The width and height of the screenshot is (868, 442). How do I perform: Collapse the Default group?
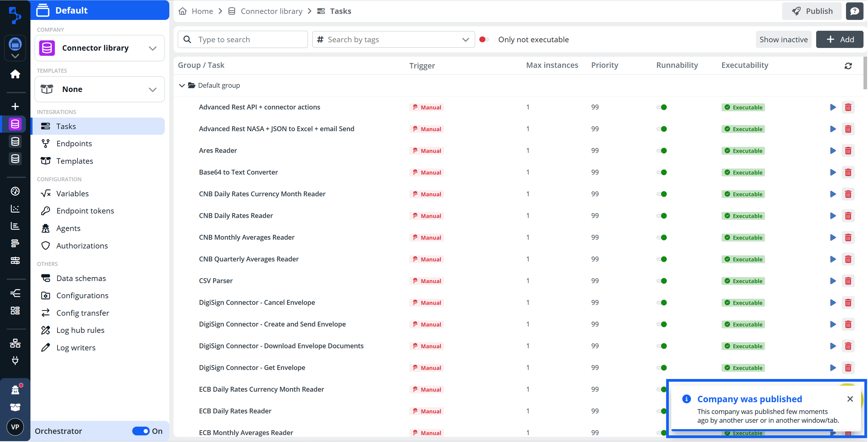182,85
